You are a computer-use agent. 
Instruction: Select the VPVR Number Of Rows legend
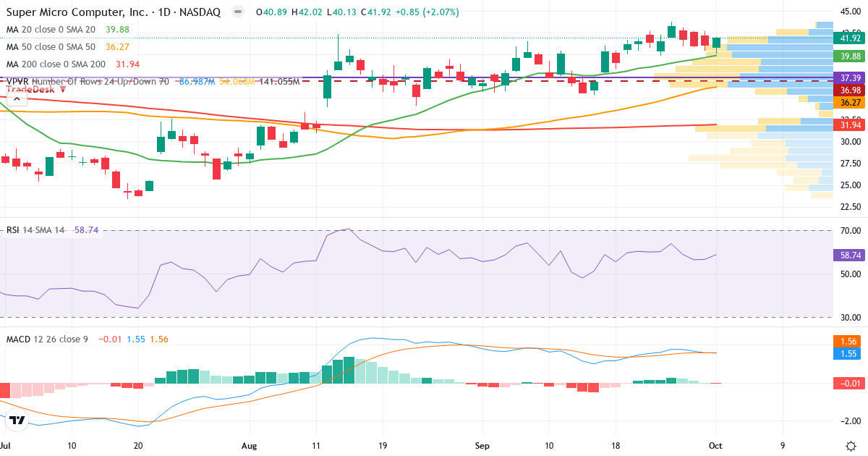coord(88,82)
